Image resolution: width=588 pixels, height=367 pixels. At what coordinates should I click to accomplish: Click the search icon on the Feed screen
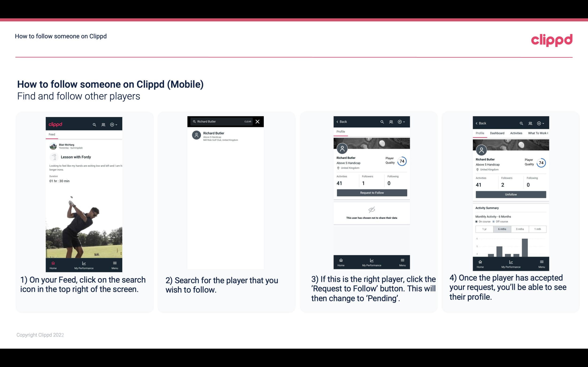[93, 124]
